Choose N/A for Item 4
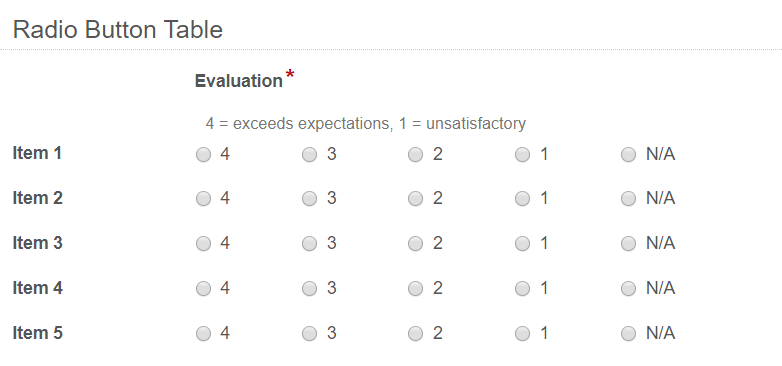782x366 pixels. [x=628, y=289]
